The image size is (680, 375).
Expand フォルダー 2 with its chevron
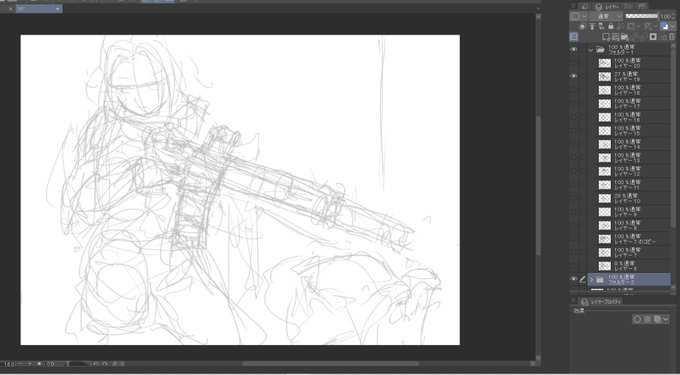tap(592, 280)
